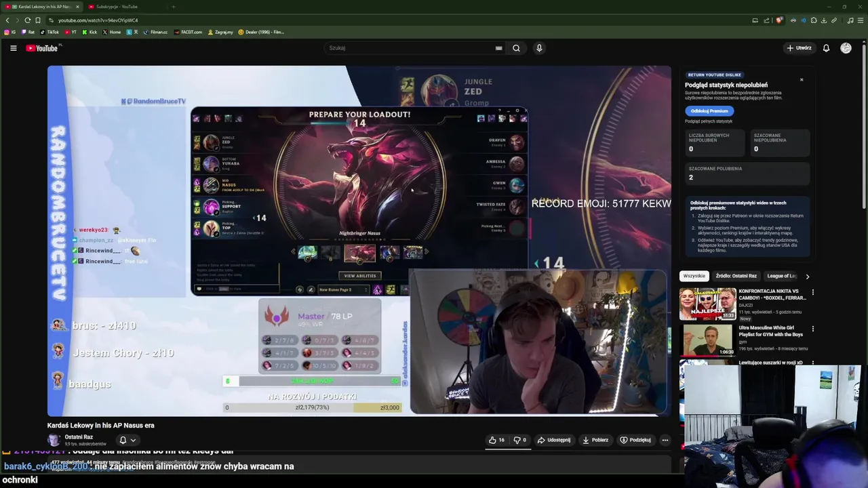This screenshot has height=488, width=868.
Task: Click the browser address bar URL
Action: click(98, 20)
